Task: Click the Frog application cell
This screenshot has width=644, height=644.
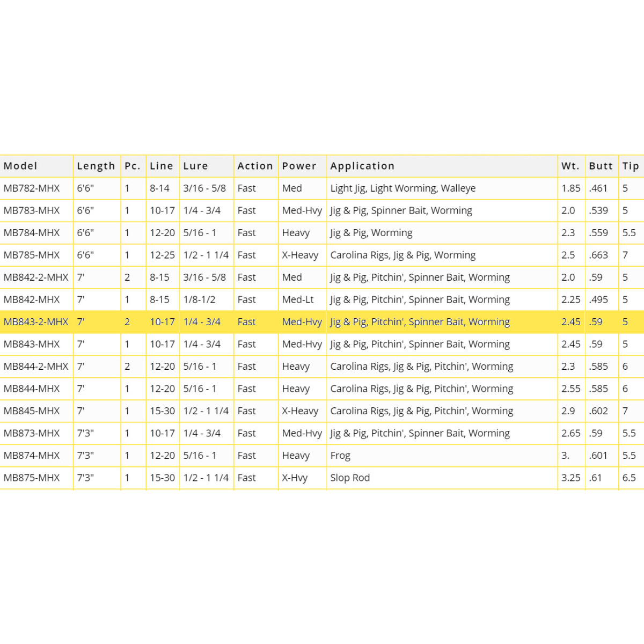Action: [x=340, y=456]
